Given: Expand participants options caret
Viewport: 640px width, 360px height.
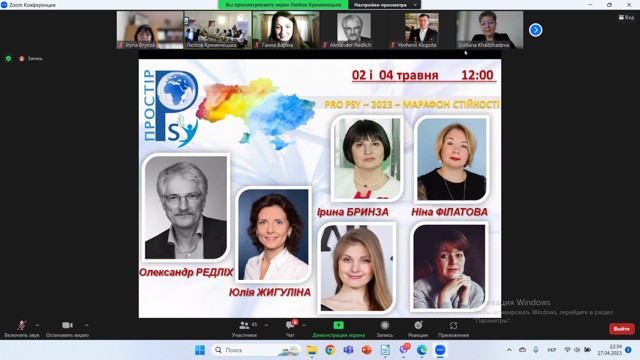Looking at the screenshot, I should 267,325.
